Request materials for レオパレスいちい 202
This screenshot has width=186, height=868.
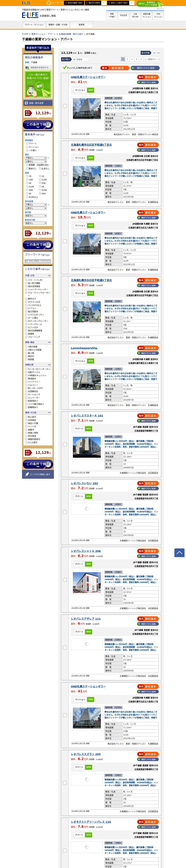148,483
